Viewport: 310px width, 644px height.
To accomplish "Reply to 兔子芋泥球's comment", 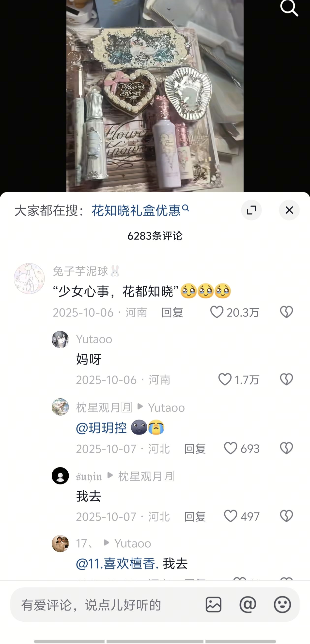I will pyautogui.click(x=172, y=312).
